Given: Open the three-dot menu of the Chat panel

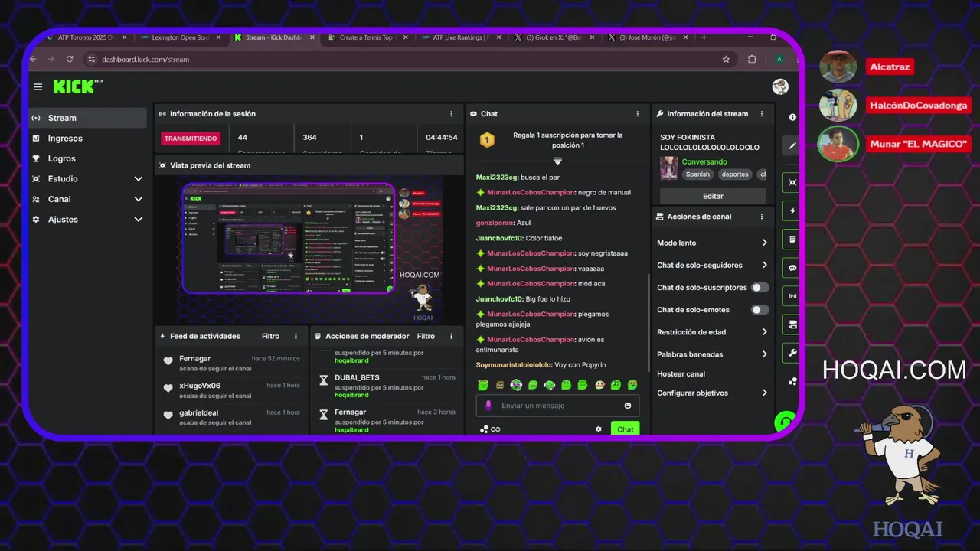Looking at the screenshot, I should [x=637, y=113].
